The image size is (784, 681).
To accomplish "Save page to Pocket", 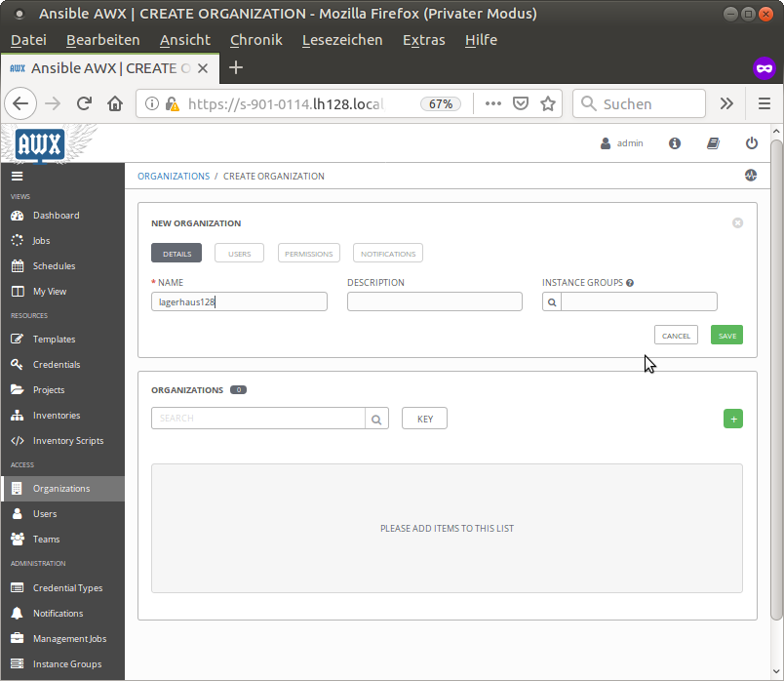I will (x=521, y=103).
